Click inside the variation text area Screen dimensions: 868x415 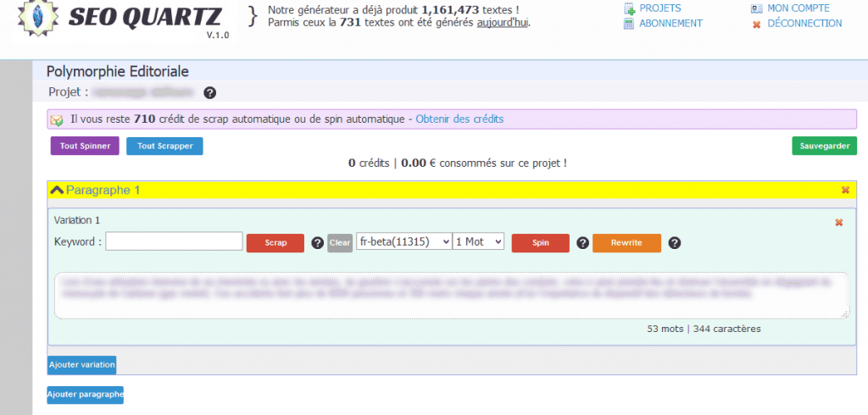tap(451, 296)
